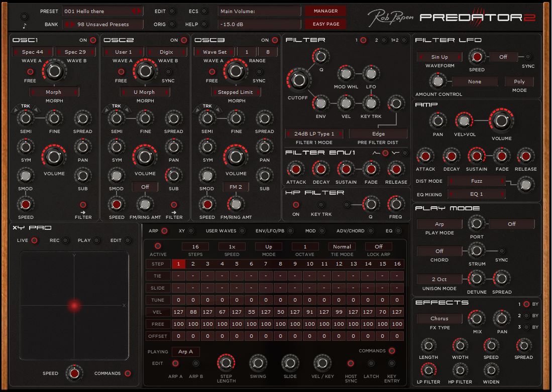This screenshot has width=552, height=392.
Task: Enable OSC2 Sync LED
Action: (x=168, y=72)
